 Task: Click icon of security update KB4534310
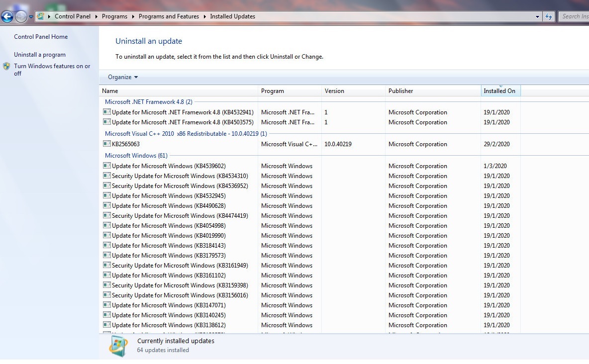pyautogui.click(x=106, y=176)
